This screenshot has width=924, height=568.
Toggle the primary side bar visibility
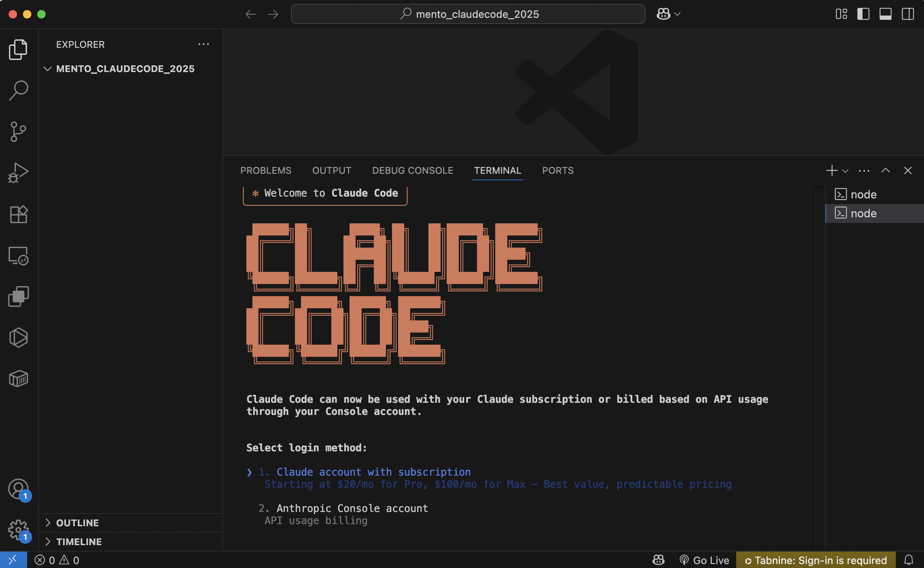[x=863, y=14]
